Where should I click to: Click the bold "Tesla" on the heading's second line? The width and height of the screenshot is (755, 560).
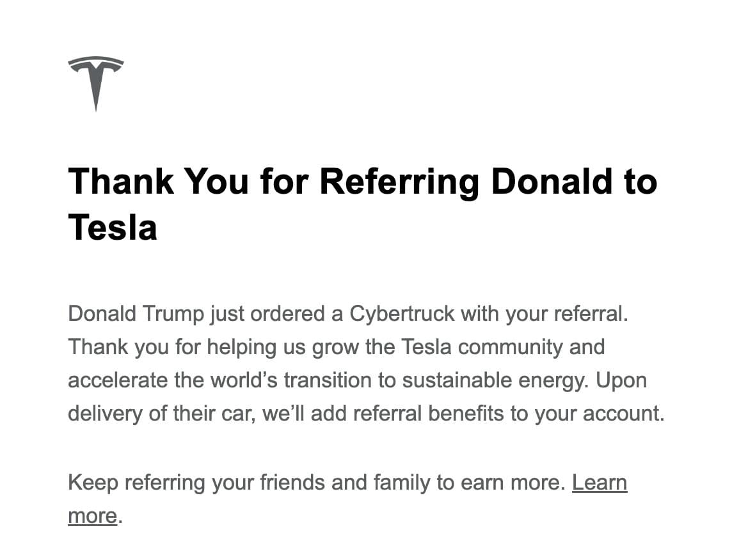[113, 228]
